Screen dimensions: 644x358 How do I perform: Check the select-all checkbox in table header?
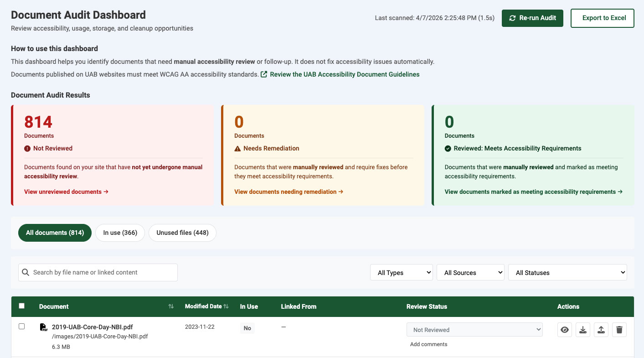coord(21,306)
